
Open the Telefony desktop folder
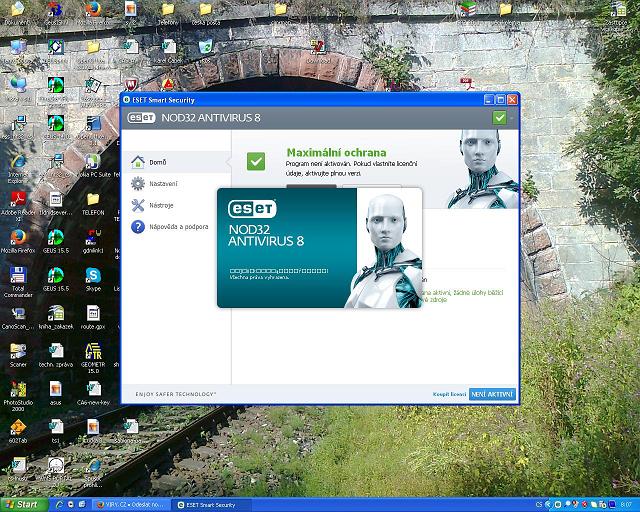(168, 13)
